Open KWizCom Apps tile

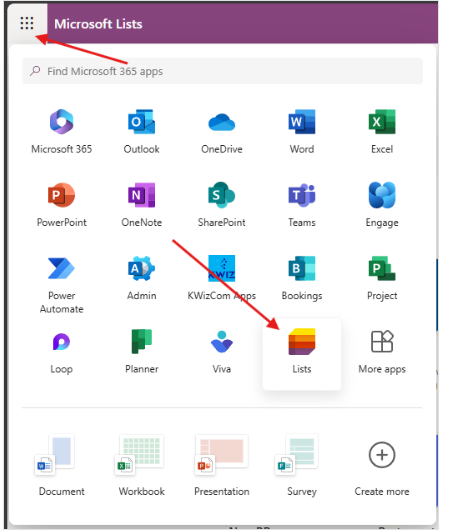point(222,278)
